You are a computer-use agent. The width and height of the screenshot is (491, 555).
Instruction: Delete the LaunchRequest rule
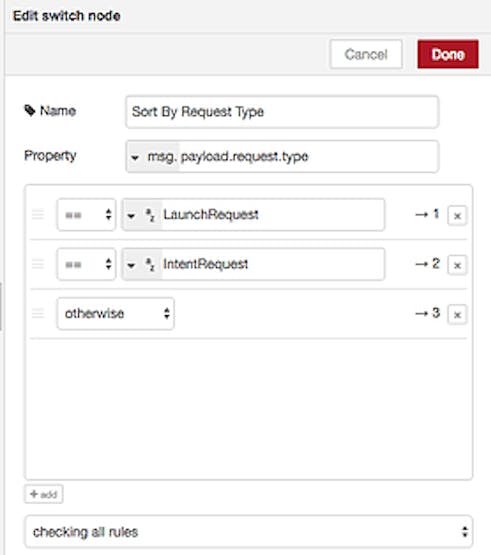point(457,216)
